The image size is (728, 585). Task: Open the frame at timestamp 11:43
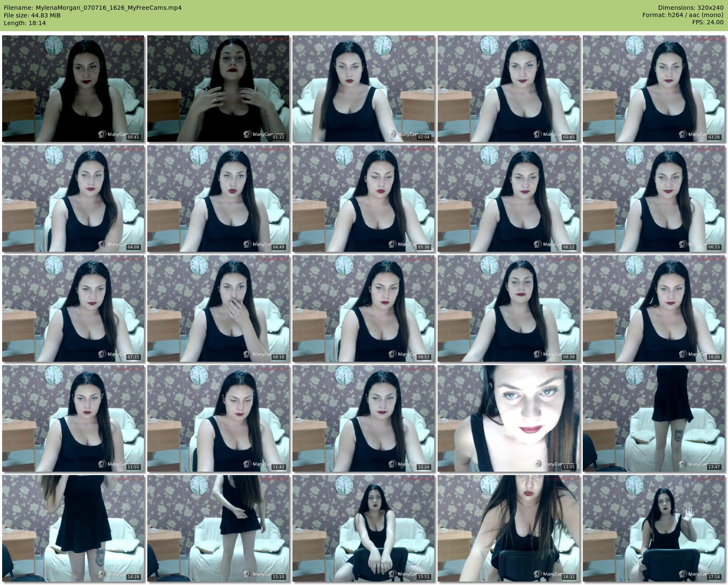tap(218, 418)
